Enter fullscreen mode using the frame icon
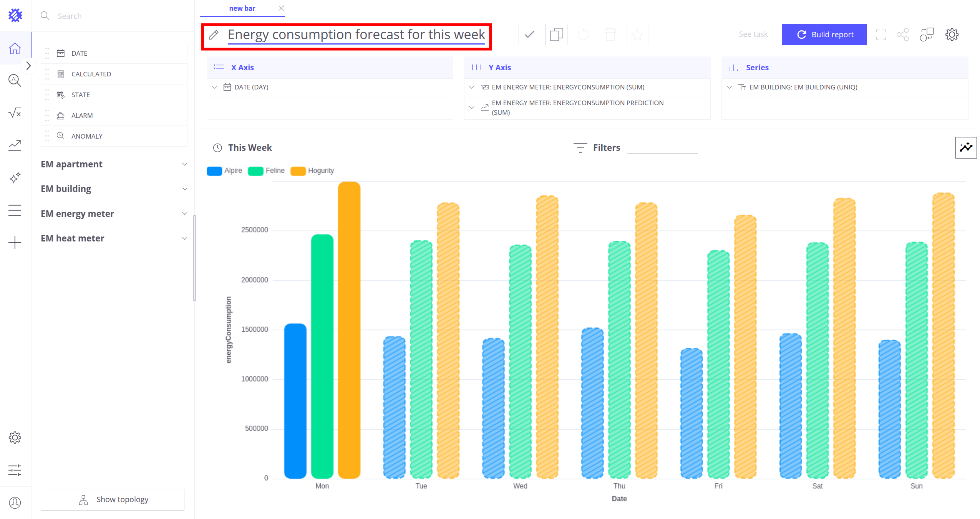The height and width of the screenshot is (519, 980). (881, 35)
